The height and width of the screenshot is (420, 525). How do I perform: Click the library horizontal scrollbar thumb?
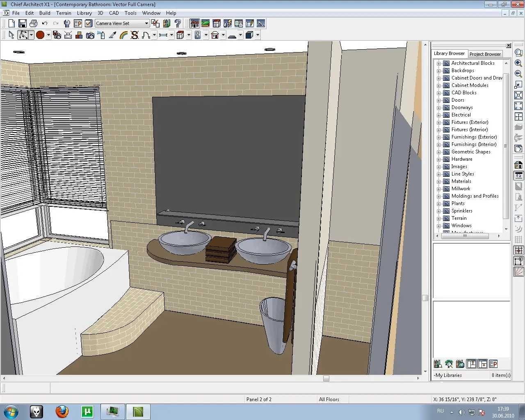[465, 236]
